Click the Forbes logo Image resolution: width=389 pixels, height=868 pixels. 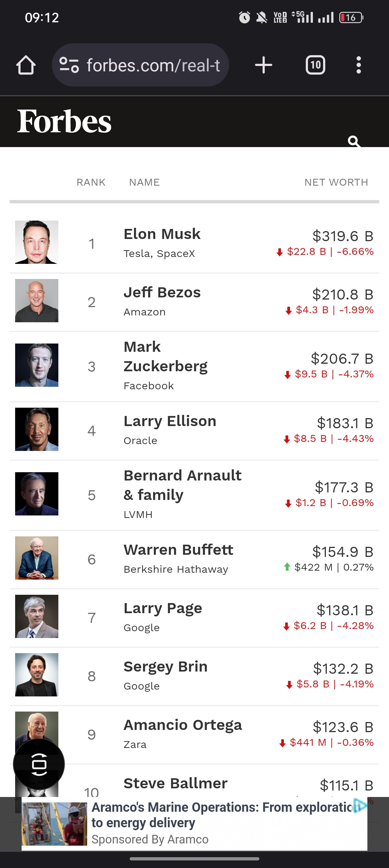[x=64, y=121]
